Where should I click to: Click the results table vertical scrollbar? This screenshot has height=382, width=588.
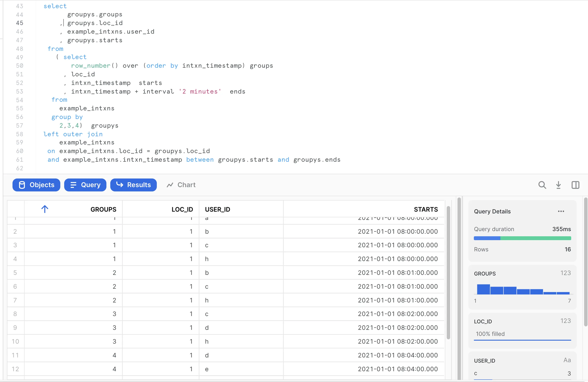[x=448, y=272]
